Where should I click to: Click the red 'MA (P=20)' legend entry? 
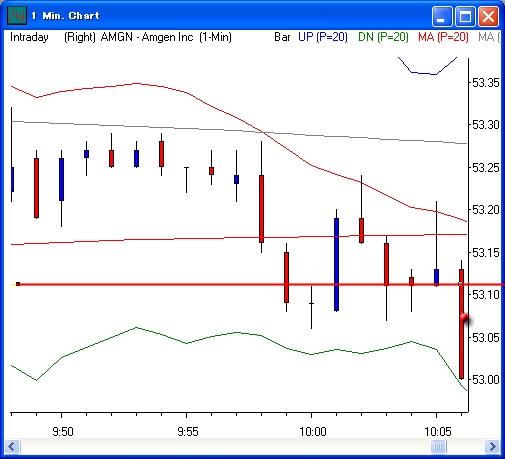coord(443,37)
